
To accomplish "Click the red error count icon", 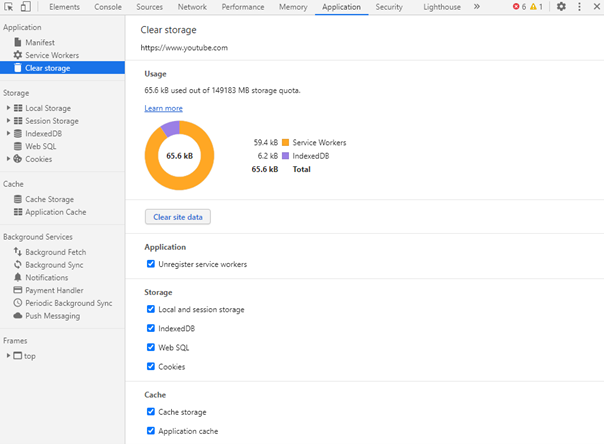I will click(x=517, y=7).
